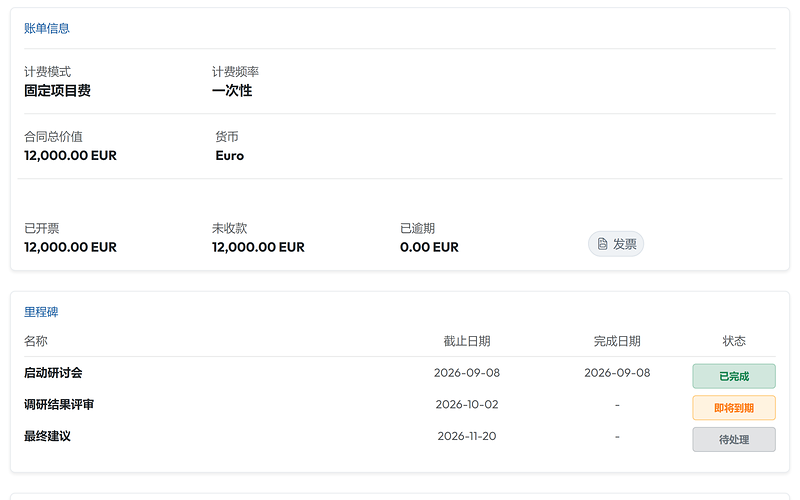Click 名称 column header

pyautogui.click(x=36, y=341)
